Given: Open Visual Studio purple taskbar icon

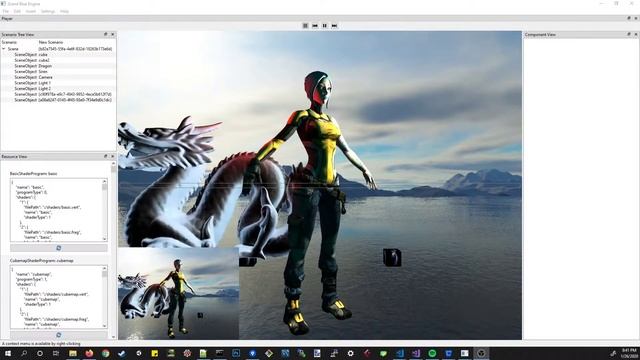Looking at the screenshot, I should pos(416,353).
